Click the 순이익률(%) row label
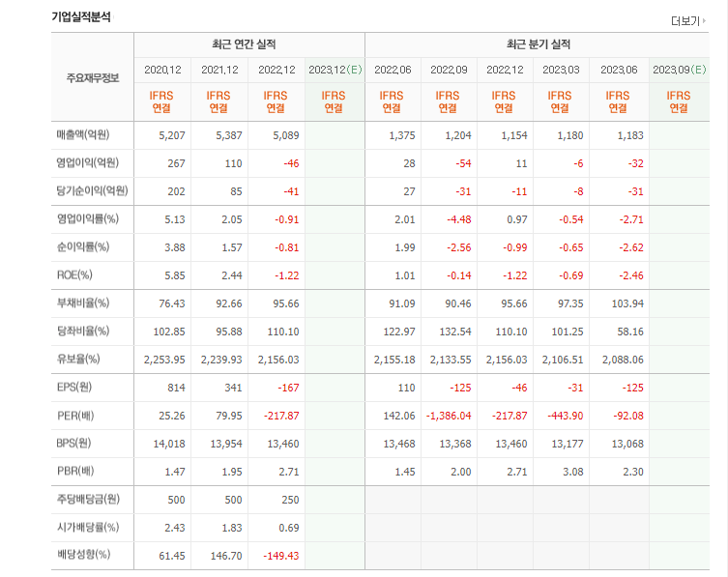The image size is (728, 577). [x=83, y=246]
